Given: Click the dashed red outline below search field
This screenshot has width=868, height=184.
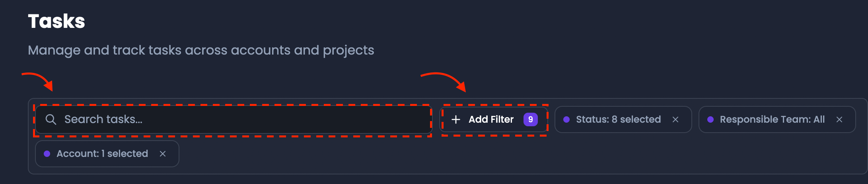Looking at the screenshot, I should click(233, 136).
